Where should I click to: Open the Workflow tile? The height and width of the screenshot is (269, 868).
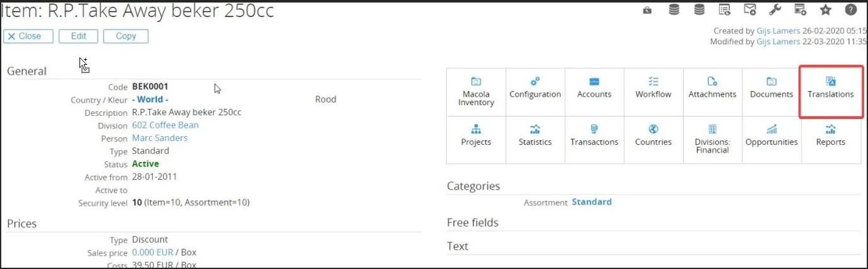coord(653,89)
